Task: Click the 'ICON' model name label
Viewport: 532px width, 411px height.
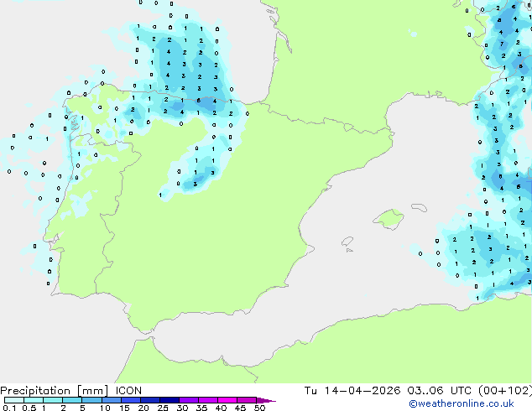Action: (128, 391)
